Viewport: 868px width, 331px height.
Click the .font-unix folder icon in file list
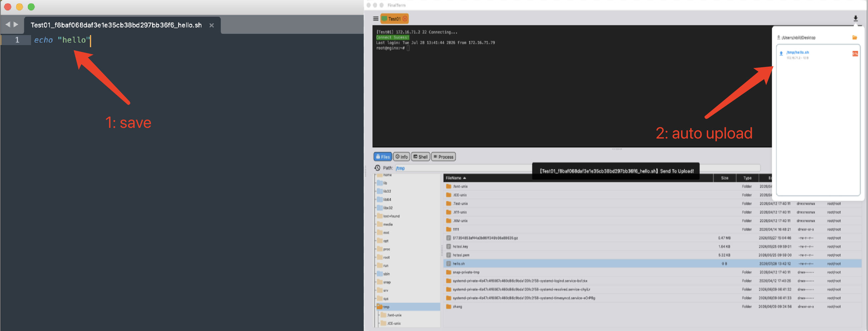pyautogui.click(x=449, y=186)
